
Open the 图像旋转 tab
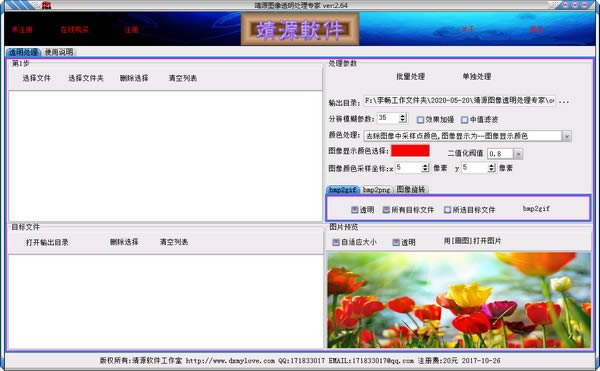coord(411,189)
